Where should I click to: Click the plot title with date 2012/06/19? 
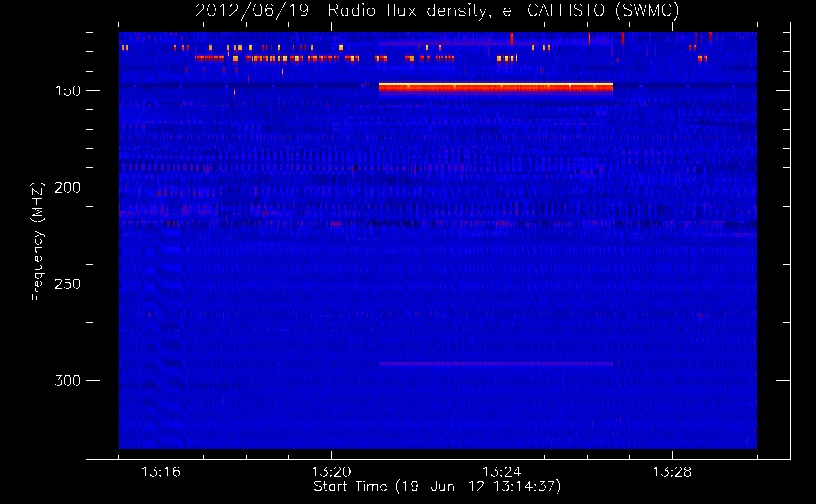[437, 10]
